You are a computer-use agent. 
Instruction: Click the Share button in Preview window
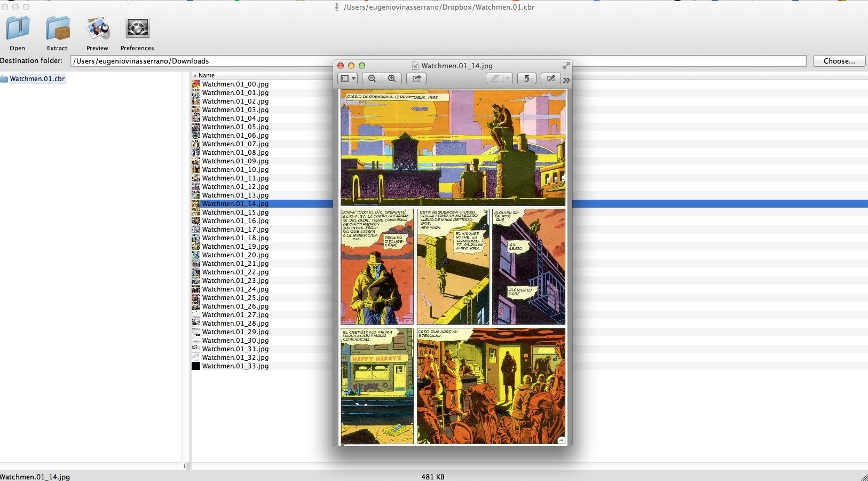click(417, 78)
